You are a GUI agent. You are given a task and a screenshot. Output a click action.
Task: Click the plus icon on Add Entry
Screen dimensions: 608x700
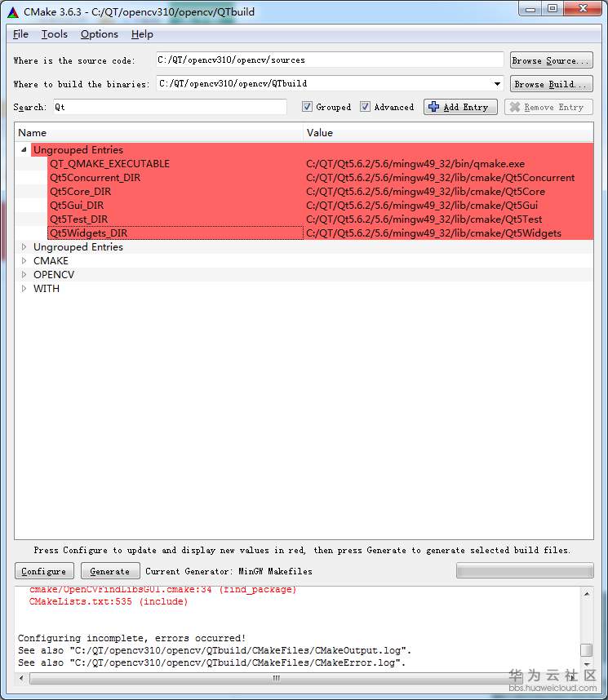point(433,107)
